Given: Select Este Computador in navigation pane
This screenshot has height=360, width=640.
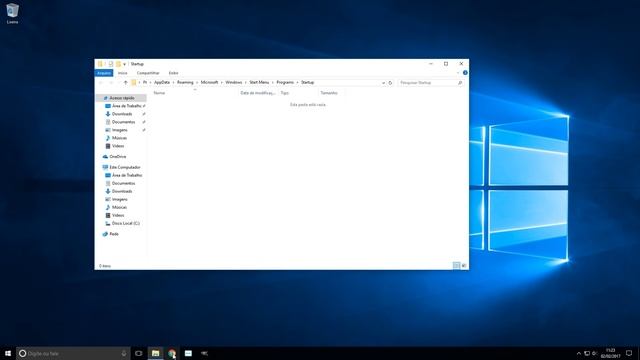Looking at the screenshot, I should [x=124, y=167].
